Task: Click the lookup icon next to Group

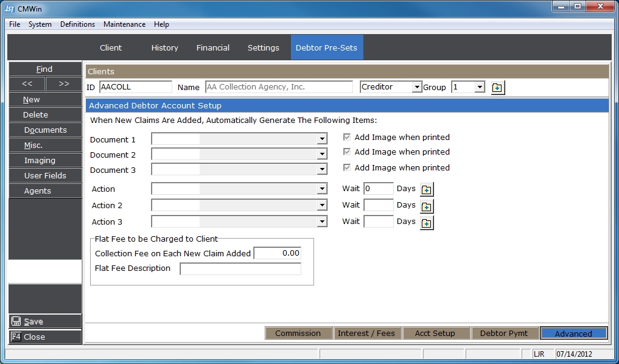Action: [x=497, y=88]
